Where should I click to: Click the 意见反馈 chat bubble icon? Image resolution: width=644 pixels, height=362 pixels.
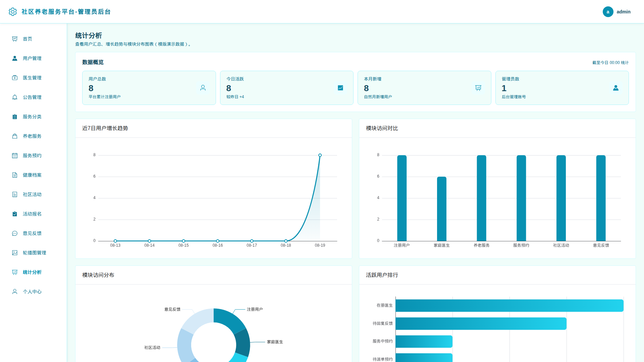15,233
